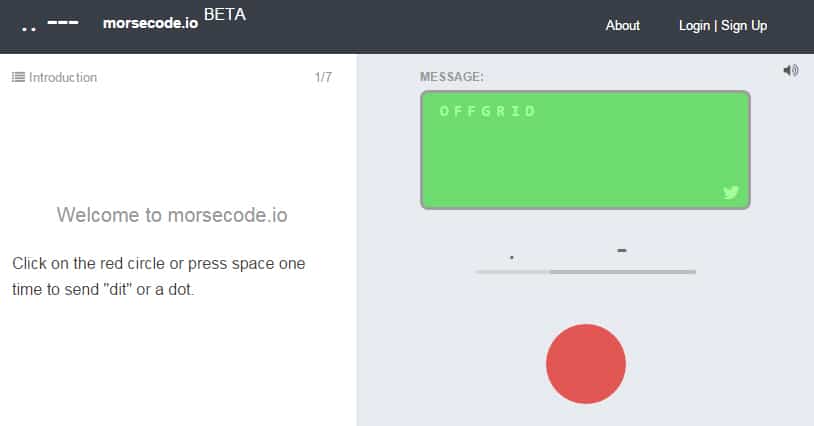Click the dash symbol above the timing bar

(x=622, y=250)
